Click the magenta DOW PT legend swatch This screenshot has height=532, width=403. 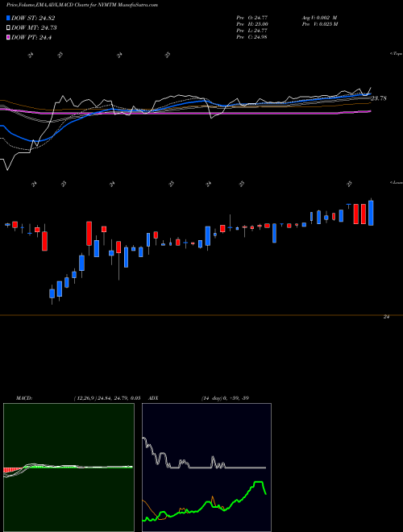[x=8, y=37]
